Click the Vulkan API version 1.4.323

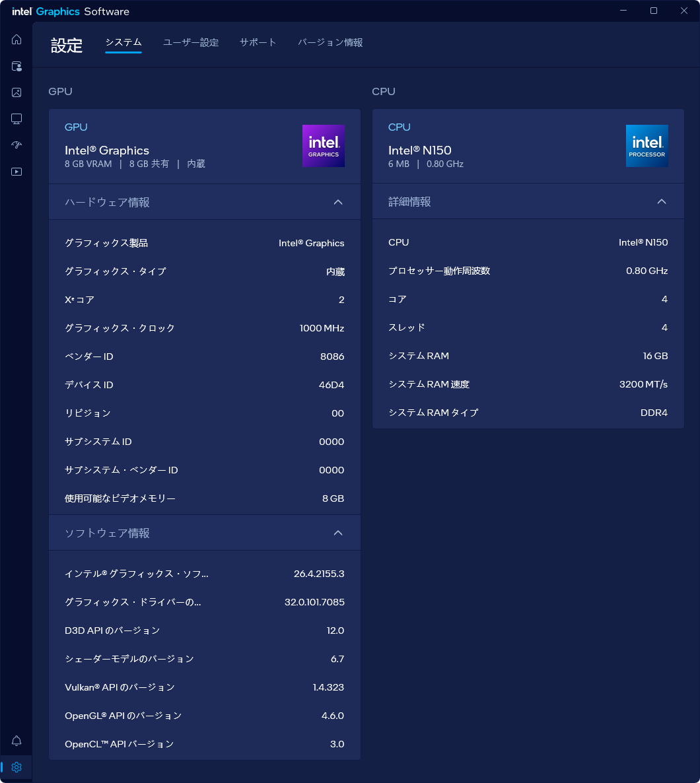[x=328, y=688]
